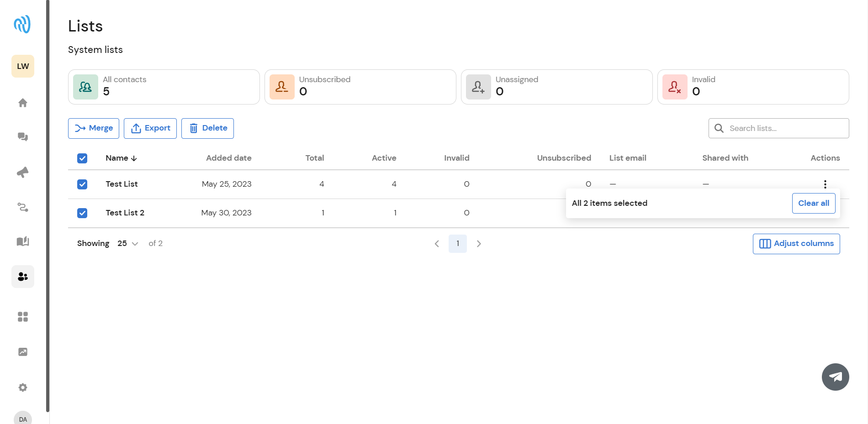Go to Home via sidebar house icon

pyautogui.click(x=23, y=103)
